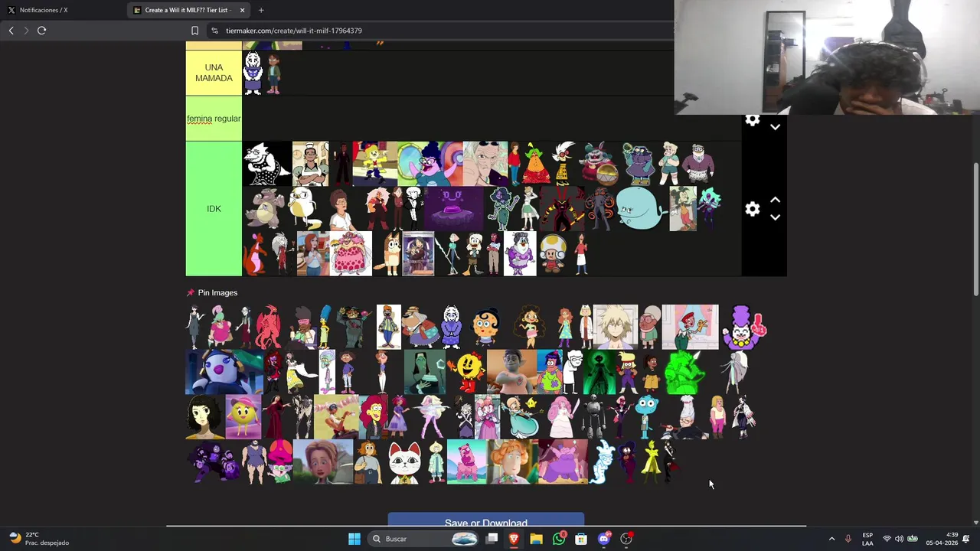Open the Windows Start menu
The width and height of the screenshot is (980, 551).
coord(354,539)
